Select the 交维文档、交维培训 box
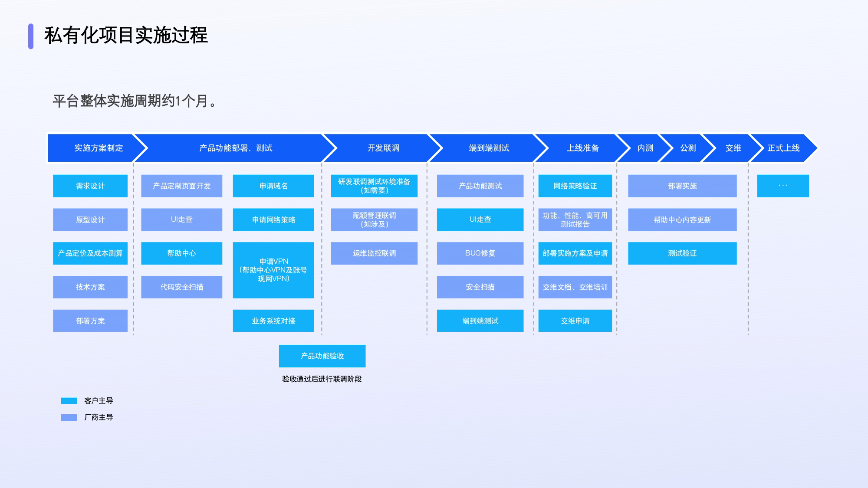The height and width of the screenshot is (488, 868). (575, 287)
